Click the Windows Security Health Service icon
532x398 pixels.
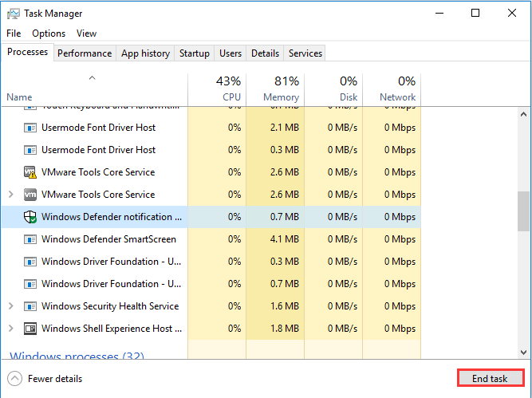(30, 306)
